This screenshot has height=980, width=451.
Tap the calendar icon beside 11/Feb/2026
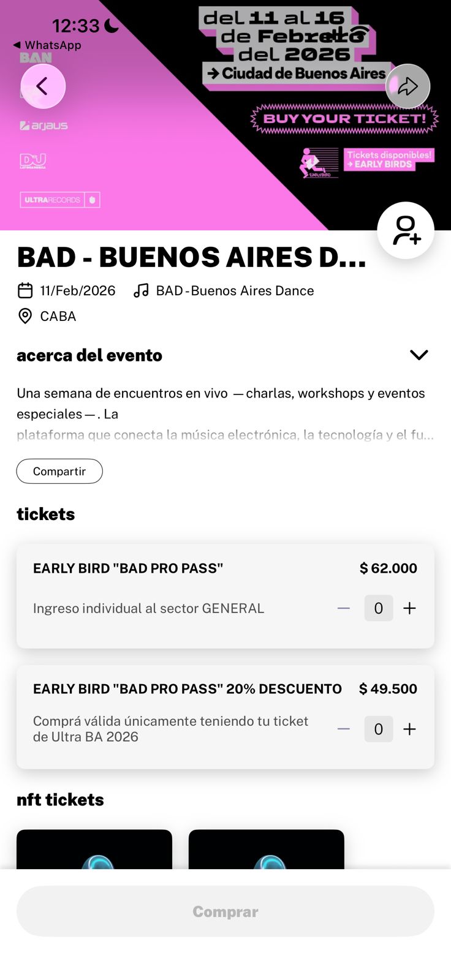(x=25, y=290)
